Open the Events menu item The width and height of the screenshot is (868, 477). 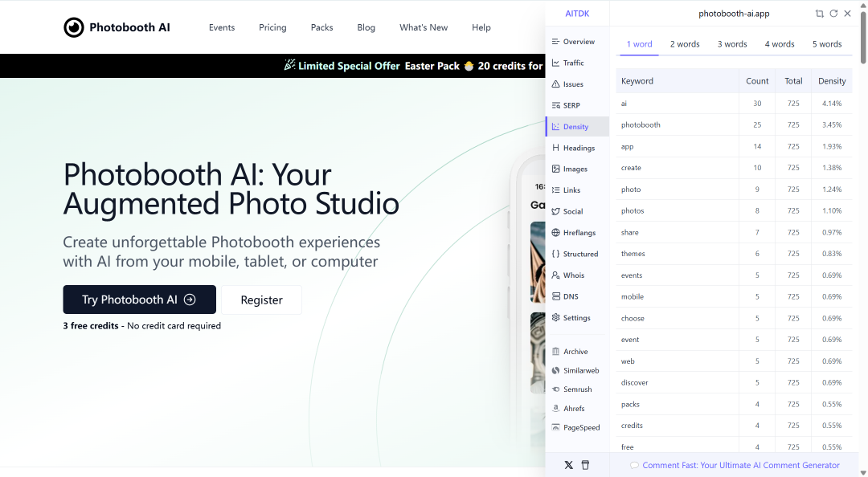tap(222, 27)
